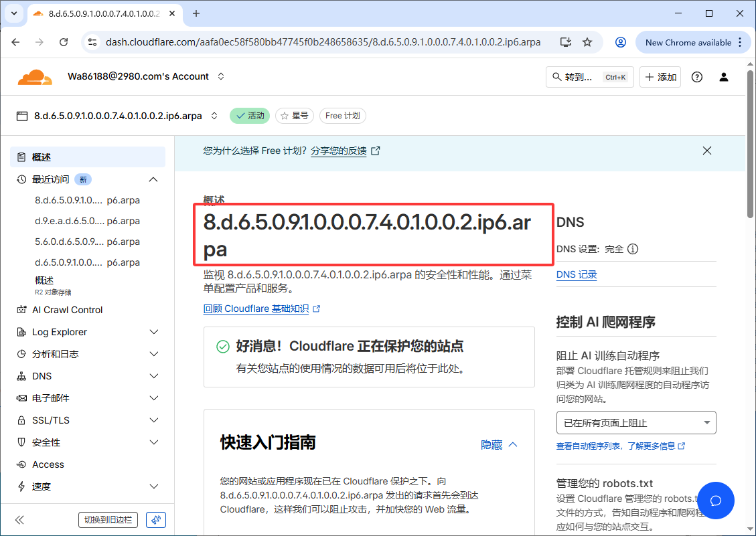
Task: Click the 添加 button in the header
Action: (x=660, y=76)
